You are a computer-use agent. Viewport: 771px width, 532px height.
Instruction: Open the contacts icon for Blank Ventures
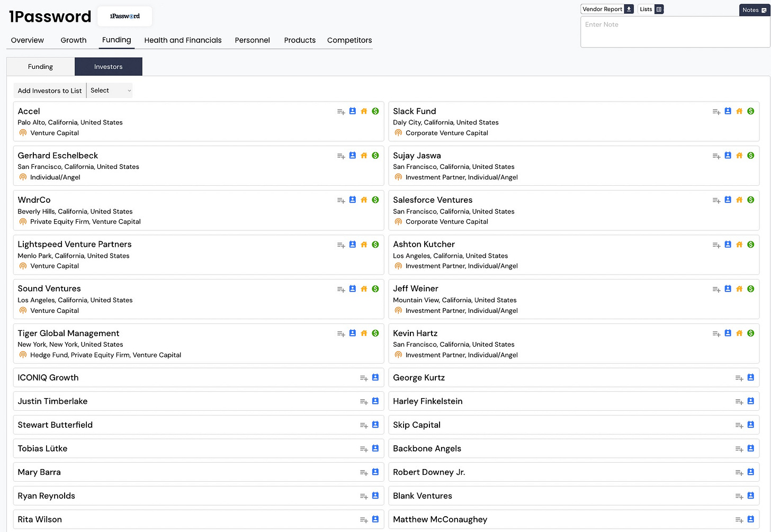(x=751, y=496)
